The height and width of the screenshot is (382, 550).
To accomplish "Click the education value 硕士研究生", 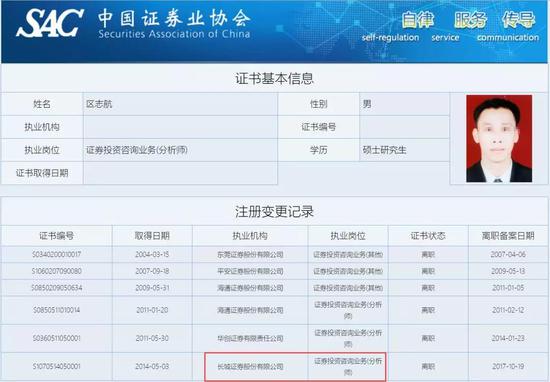I will (384, 150).
